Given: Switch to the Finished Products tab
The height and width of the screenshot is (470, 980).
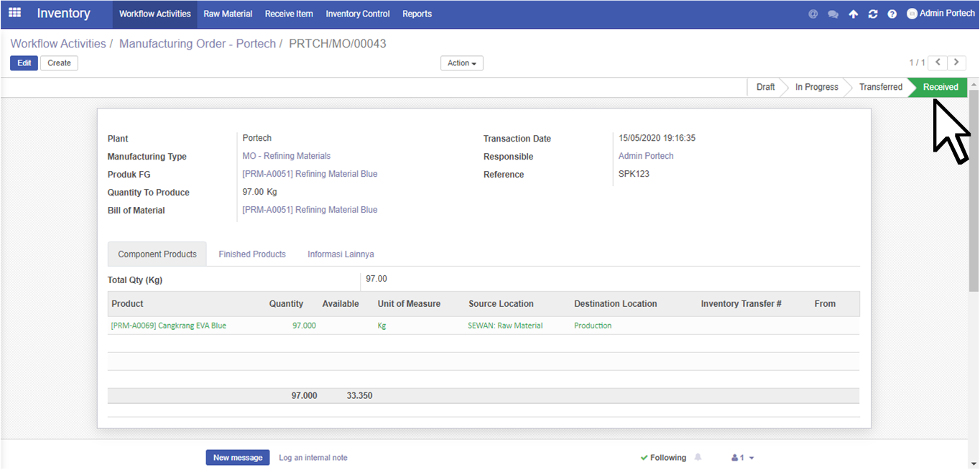Looking at the screenshot, I should point(252,254).
